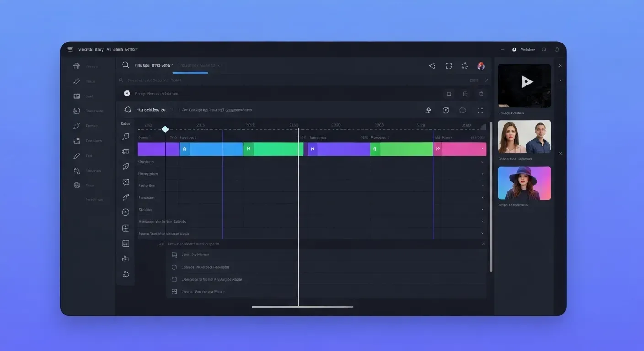Viewport: 644px width, 351px height.
Task: Select the audio note tool in the edit sidebar
Action: tap(125, 136)
